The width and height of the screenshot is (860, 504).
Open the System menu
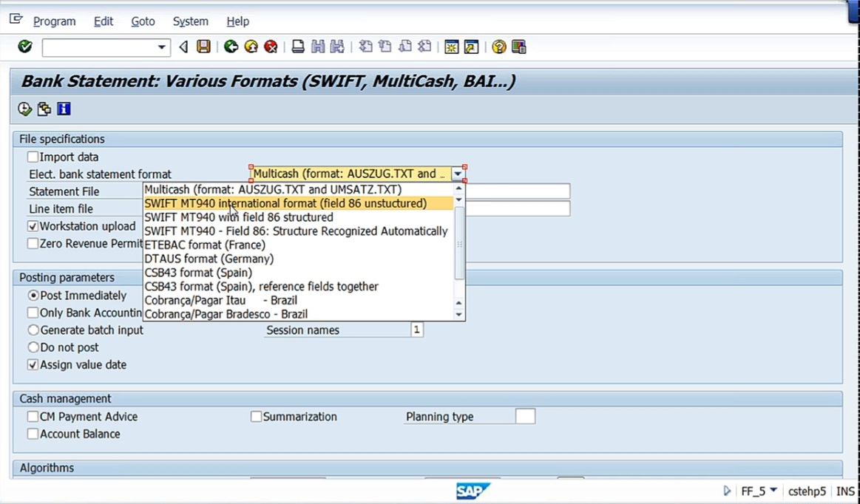(190, 21)
